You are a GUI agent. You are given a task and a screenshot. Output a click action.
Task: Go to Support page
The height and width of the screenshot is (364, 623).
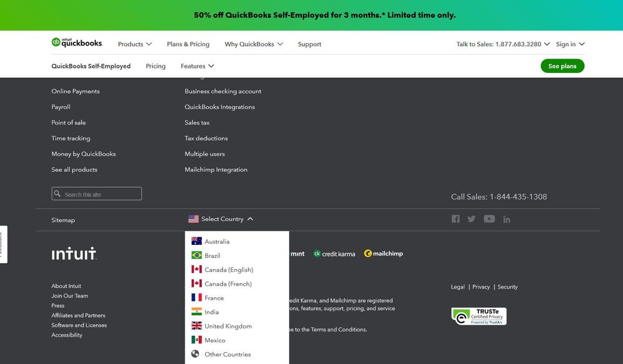309,44
